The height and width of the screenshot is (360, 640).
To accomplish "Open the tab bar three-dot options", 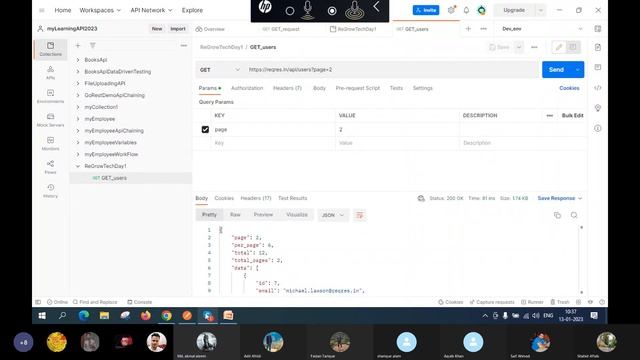I will [x=483, y=29].
